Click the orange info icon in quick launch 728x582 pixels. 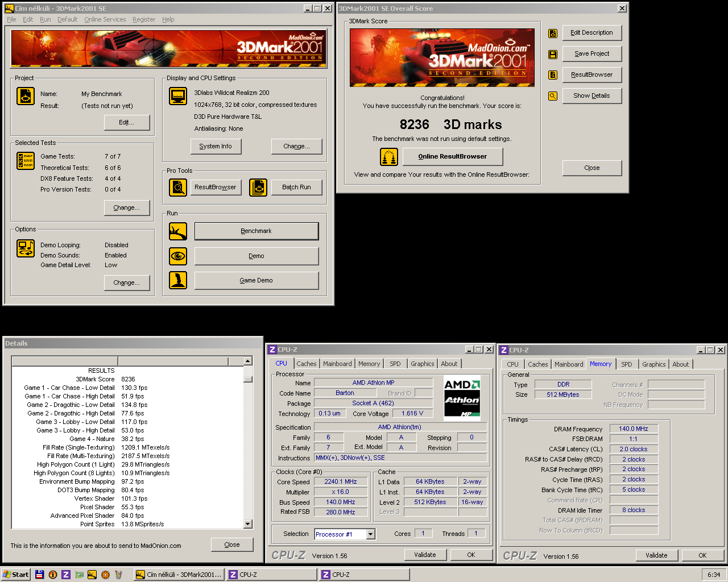tap(53, 575)
